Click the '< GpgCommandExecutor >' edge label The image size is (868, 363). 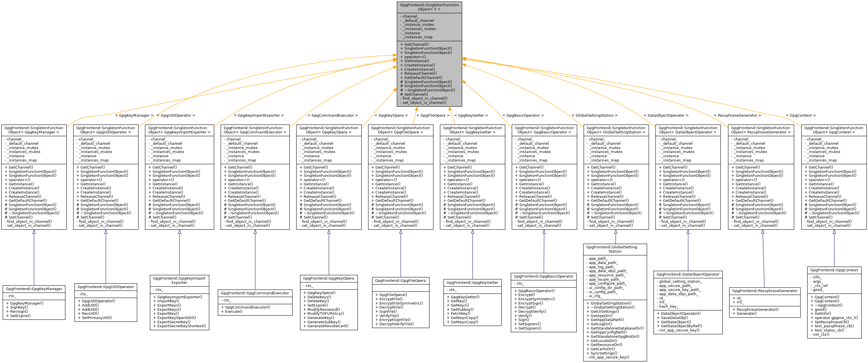click(333, 116)
